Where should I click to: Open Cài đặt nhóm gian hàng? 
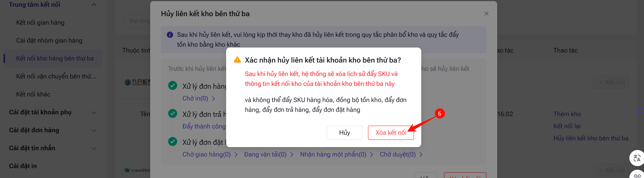click(49, 40)
